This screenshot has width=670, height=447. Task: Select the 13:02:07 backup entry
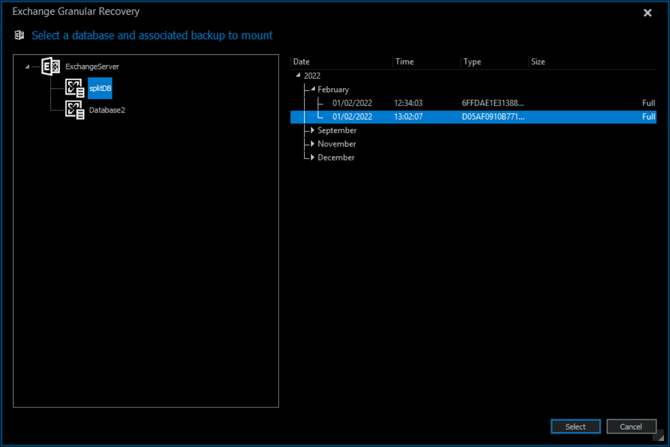click(407, 117)
